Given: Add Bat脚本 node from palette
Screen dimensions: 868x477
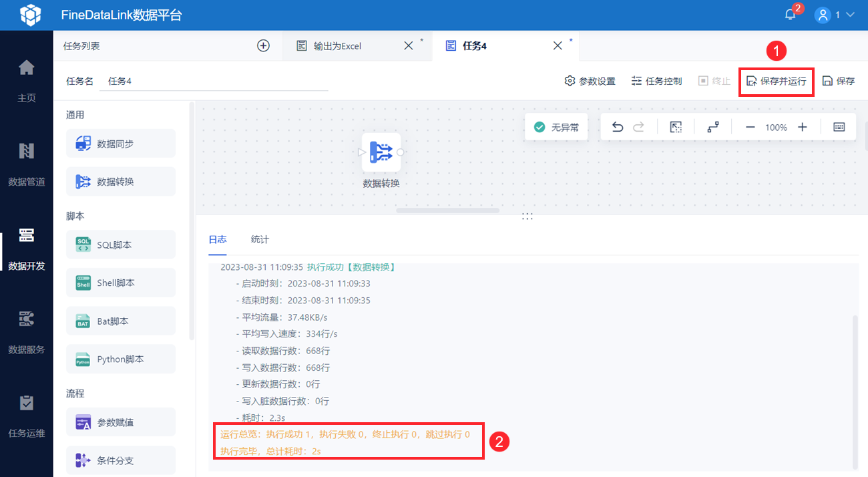Looking at the screenshot, I should 121,321.
